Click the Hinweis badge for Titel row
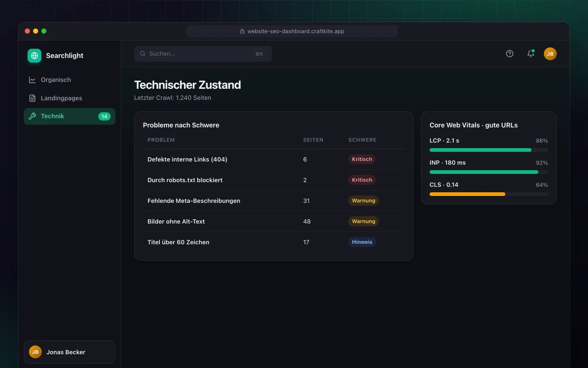 (362, 242)
